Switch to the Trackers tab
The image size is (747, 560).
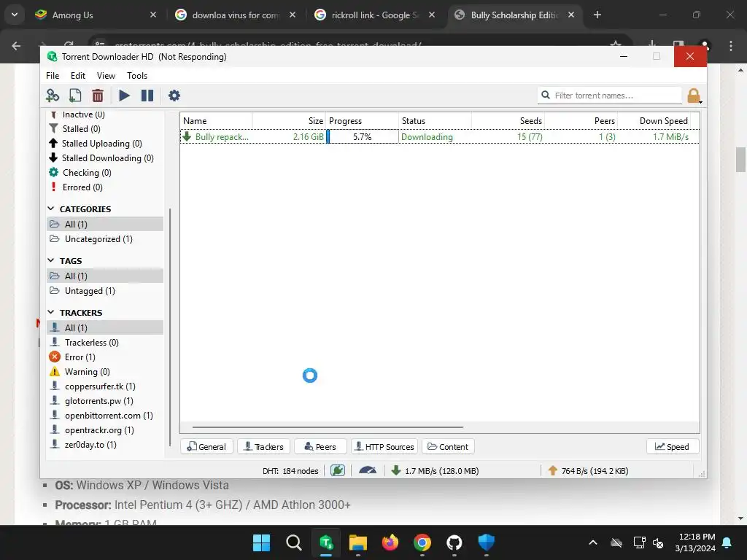pyautogui.click(x=264, y=447)
